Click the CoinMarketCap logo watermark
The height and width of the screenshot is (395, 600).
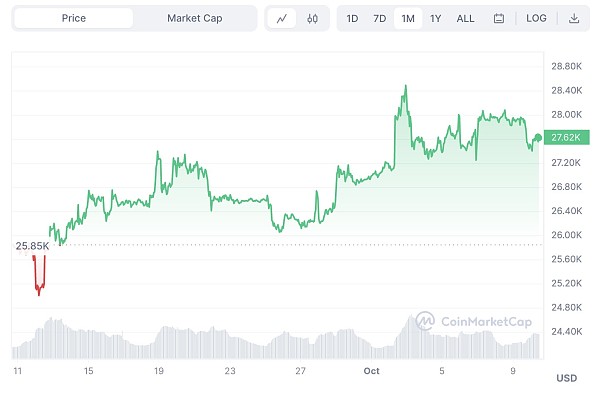tap(474, 321)
